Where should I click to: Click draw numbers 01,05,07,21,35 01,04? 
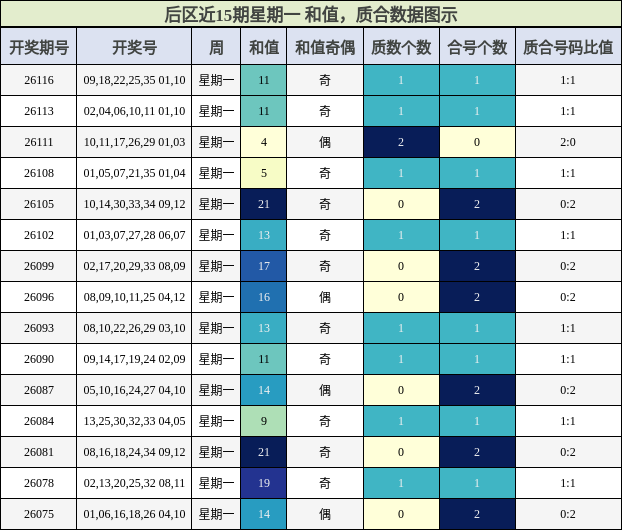pyautogui.click(x=134, y=173)
